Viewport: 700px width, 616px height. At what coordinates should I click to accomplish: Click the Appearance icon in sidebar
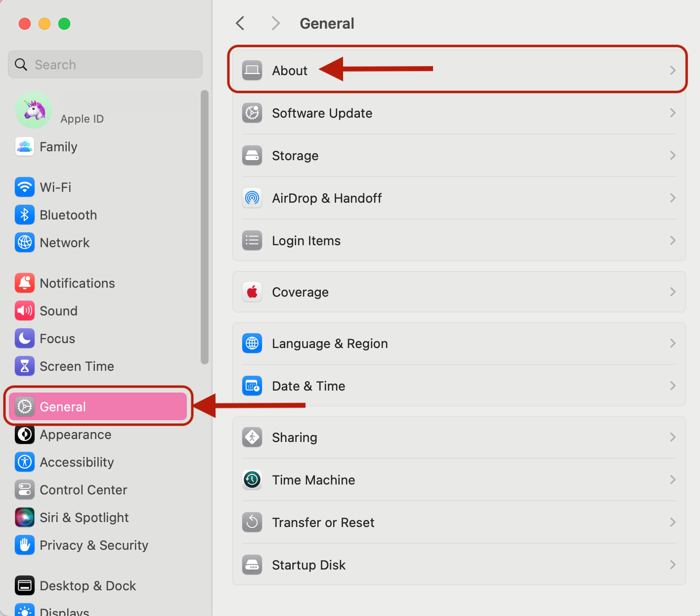(x=25, y=434)
